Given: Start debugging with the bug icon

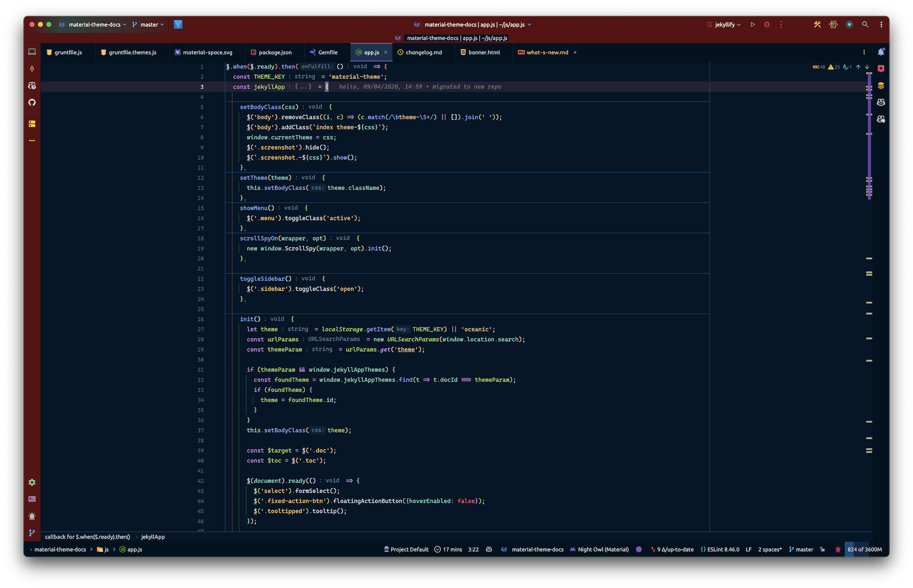Looking at the screenshot, I should 767,24.
